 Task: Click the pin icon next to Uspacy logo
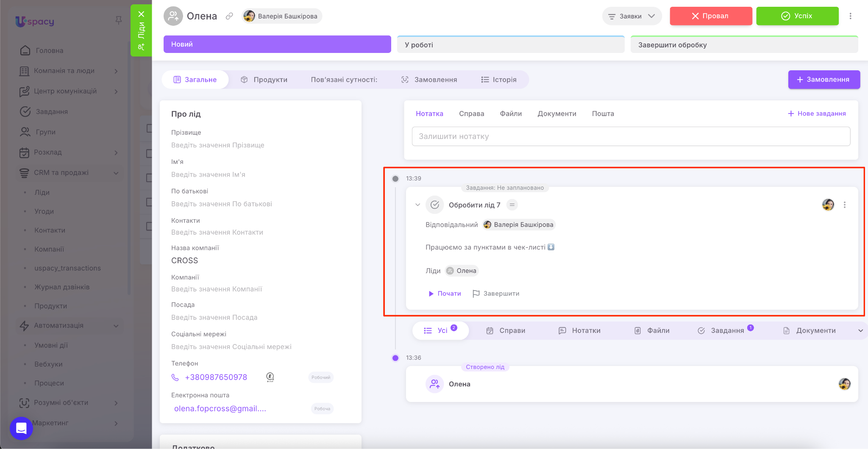[119, 20]
